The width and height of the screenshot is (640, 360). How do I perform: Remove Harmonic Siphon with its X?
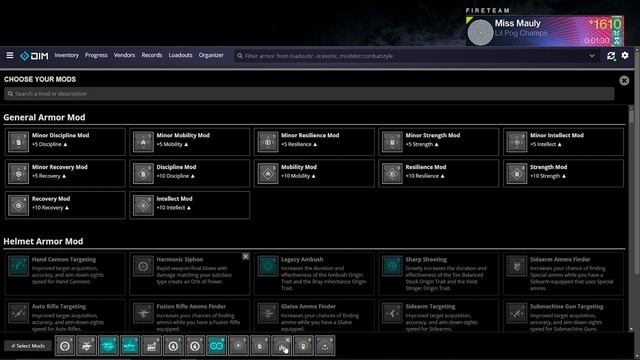[245, 256]
